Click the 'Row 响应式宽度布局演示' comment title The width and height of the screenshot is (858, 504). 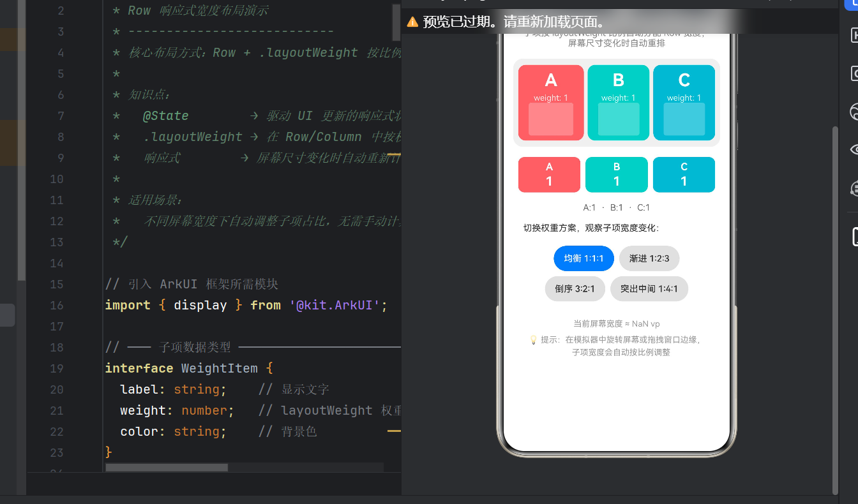[198, 10]
